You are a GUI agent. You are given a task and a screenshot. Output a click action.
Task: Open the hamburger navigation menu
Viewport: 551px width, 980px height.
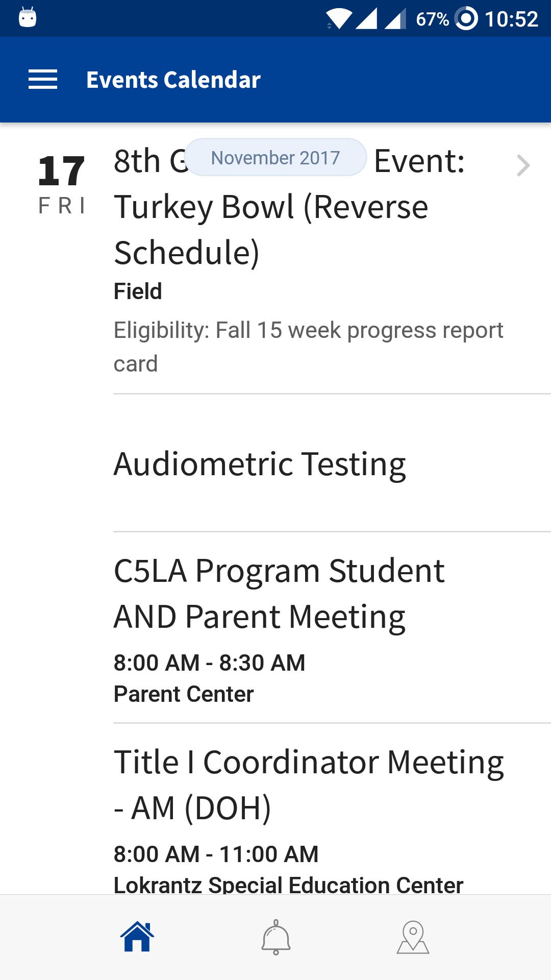(x=43, y=80)
